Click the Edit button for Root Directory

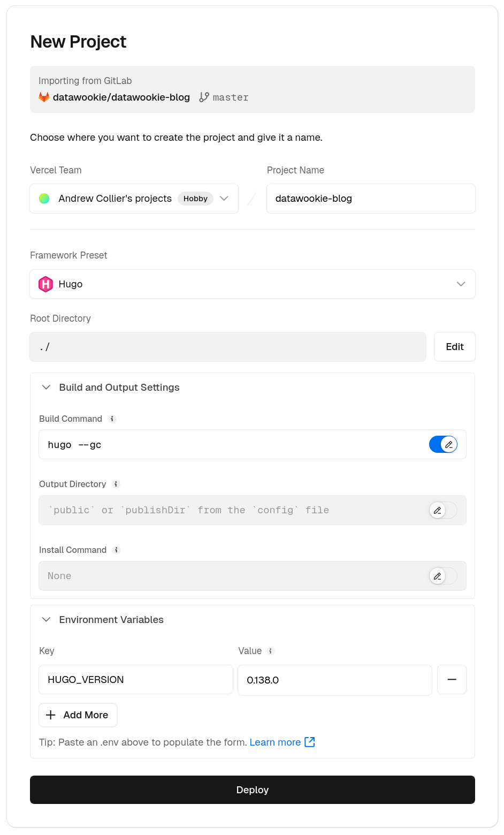coord(454,347)
